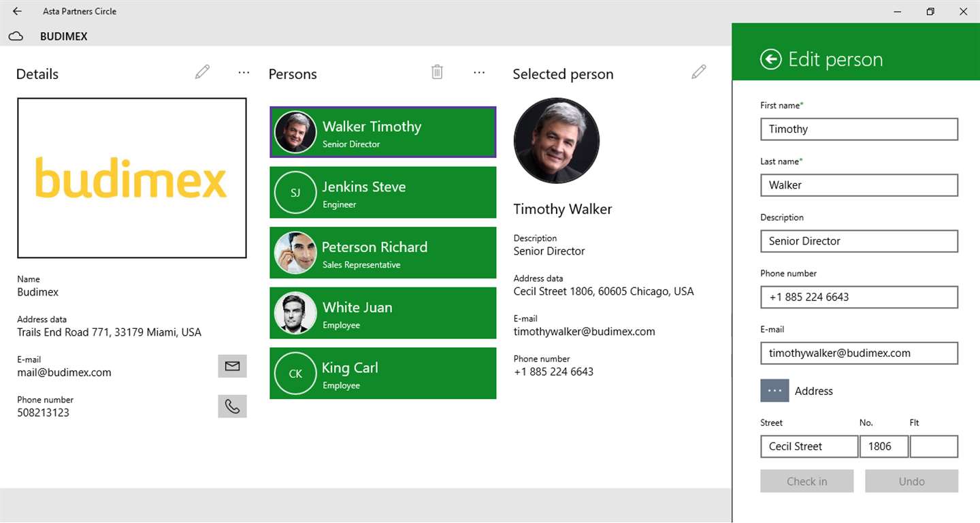Click the Check in button

pyautogui.click(x=806, y=481)
